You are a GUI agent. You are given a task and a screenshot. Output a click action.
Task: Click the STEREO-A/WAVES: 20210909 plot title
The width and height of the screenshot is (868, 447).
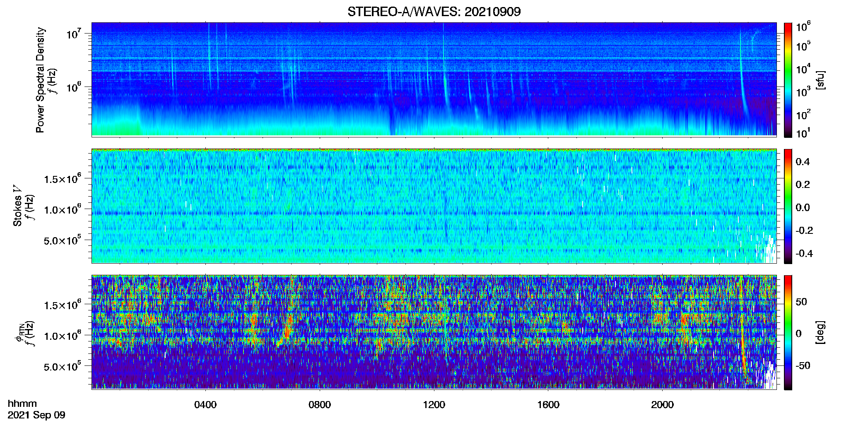click(x=434, y=12)
